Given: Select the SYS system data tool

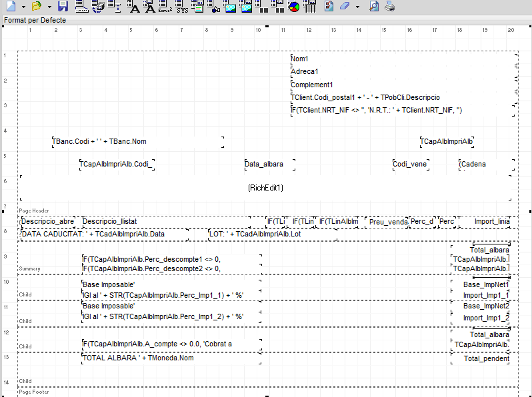Looking at the screenshot, I should coord(182,6).
